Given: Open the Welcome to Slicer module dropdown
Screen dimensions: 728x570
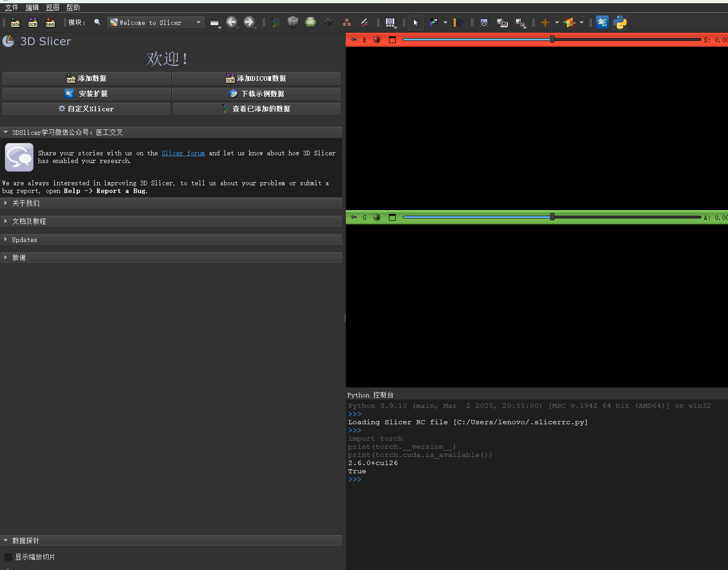Looking at the screenshot, I should point(156,22).
